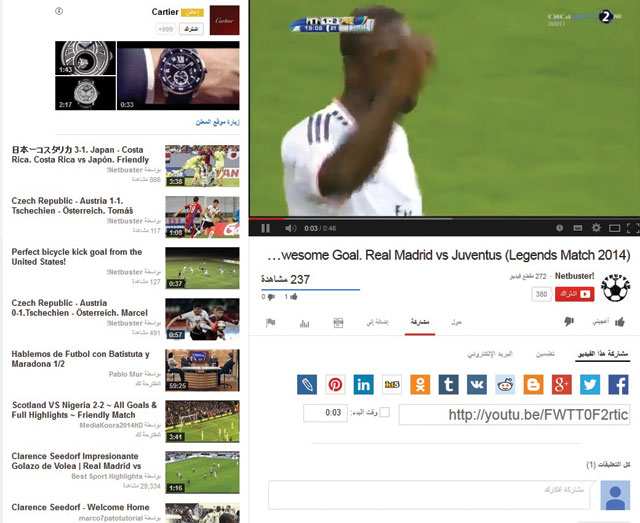This screenshot has width=640, height=523.
Task: Enable the start time checkbox
Action: coord(384,412)
